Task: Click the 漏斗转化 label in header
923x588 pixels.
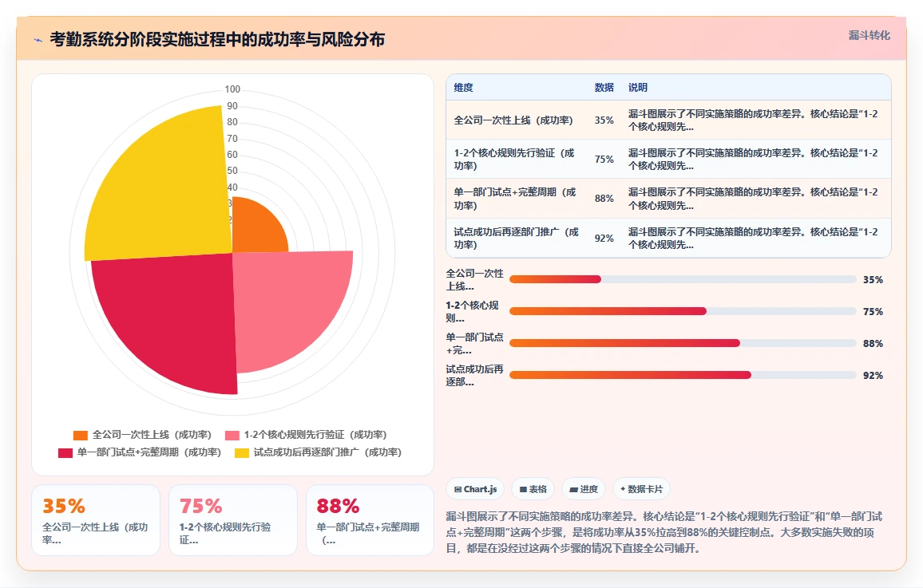Action: coord(869,35)
